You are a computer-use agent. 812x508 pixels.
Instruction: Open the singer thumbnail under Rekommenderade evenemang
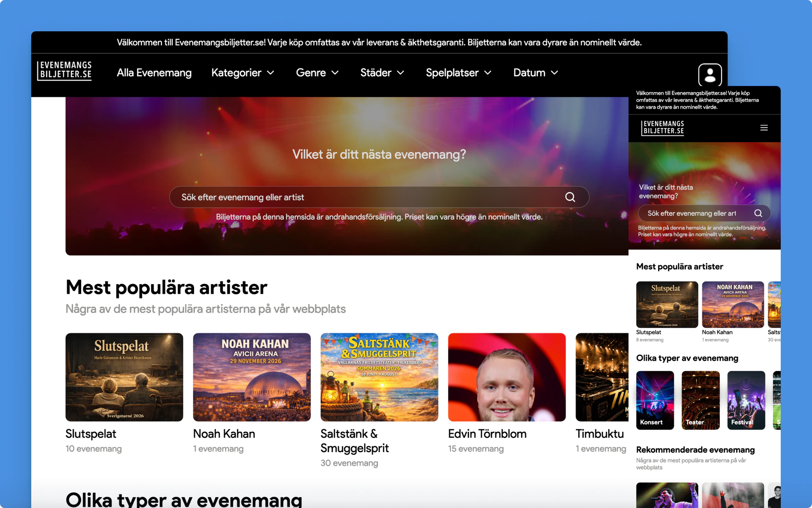coord(667,495)
